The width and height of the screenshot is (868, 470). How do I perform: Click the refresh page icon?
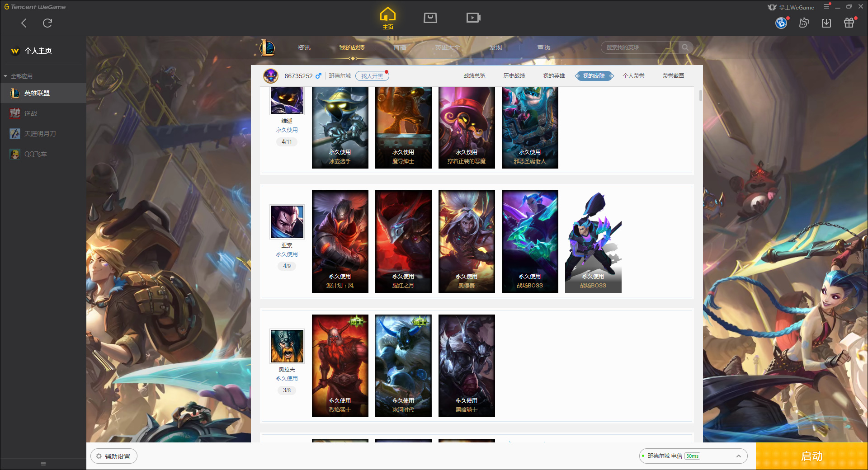pos(47,23)
